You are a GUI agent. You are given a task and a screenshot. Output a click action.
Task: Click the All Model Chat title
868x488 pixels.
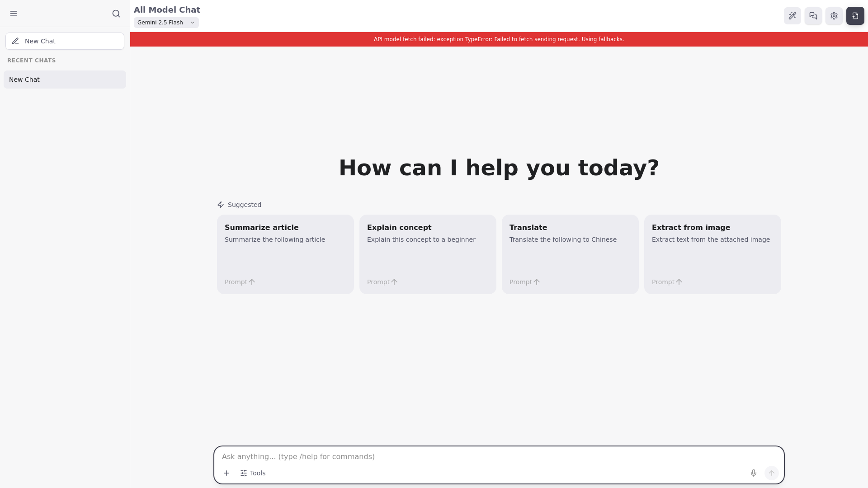(x=167, y=10)
